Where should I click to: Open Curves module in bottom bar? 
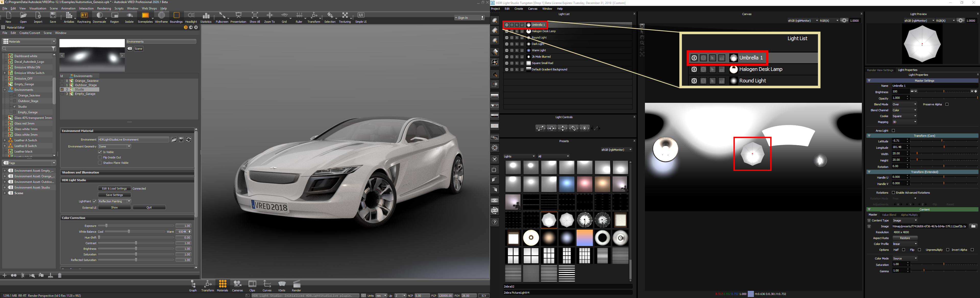[x=267, y=286]
